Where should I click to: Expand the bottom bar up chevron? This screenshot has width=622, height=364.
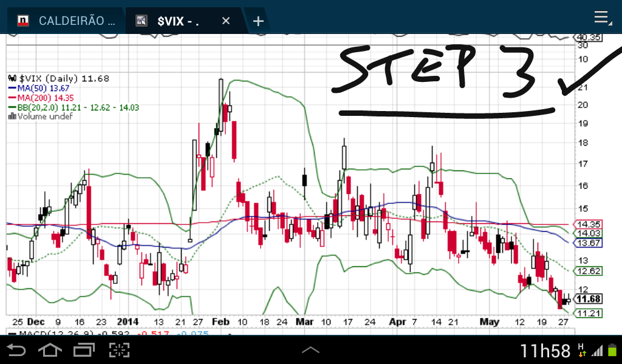310,349
